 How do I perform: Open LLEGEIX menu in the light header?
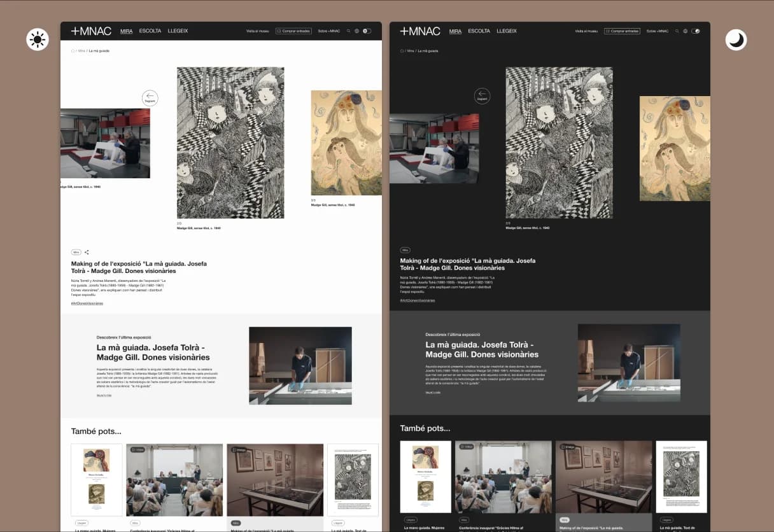178,31
